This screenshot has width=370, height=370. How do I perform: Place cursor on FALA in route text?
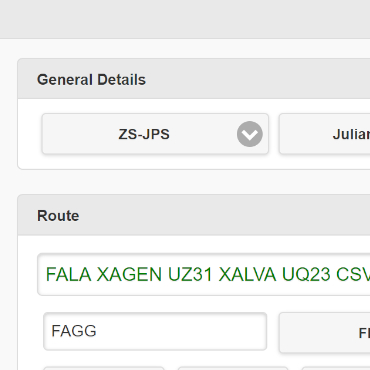pyautogui.click(x=68, y=275)
